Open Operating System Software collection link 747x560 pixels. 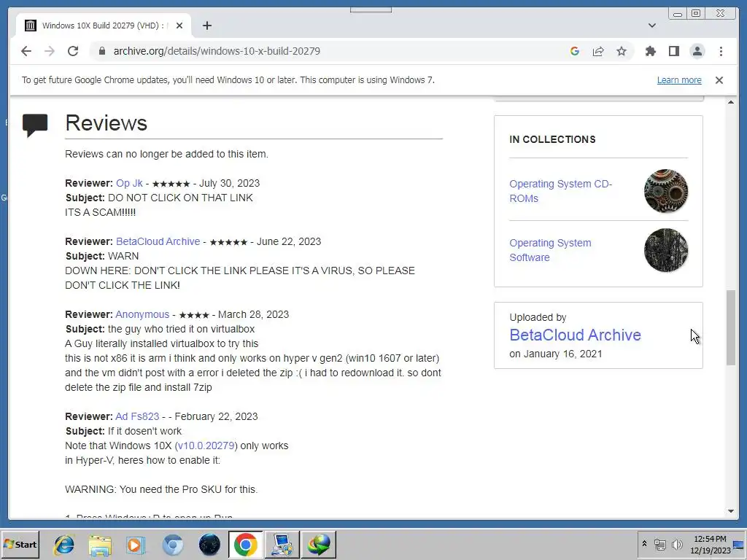click(x=550, y=250)
